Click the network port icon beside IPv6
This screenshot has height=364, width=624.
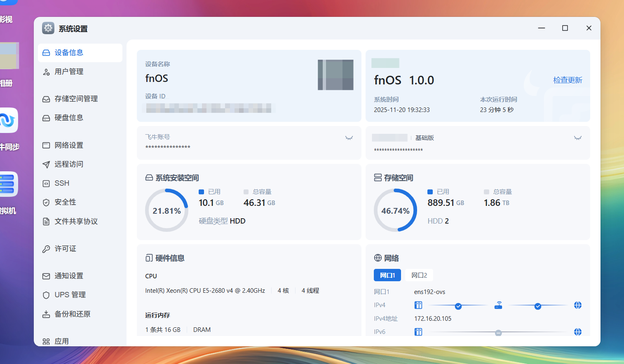(418, 332)
